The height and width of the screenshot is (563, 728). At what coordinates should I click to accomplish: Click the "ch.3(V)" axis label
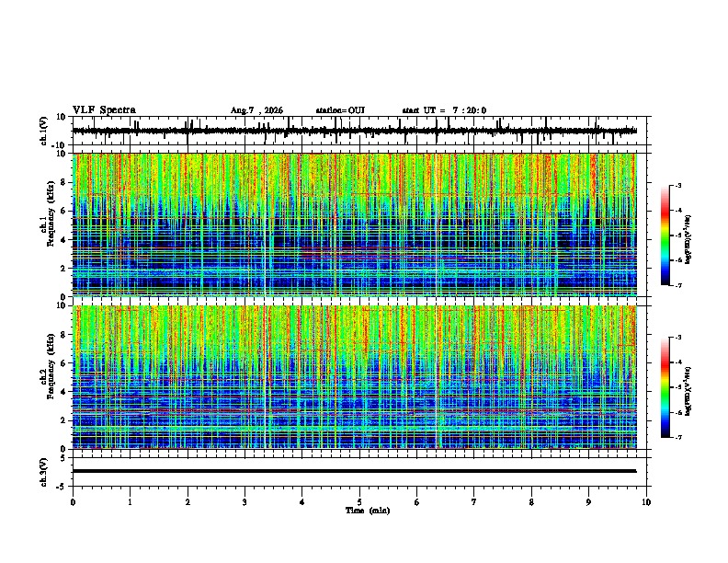[x=44, y=472]
